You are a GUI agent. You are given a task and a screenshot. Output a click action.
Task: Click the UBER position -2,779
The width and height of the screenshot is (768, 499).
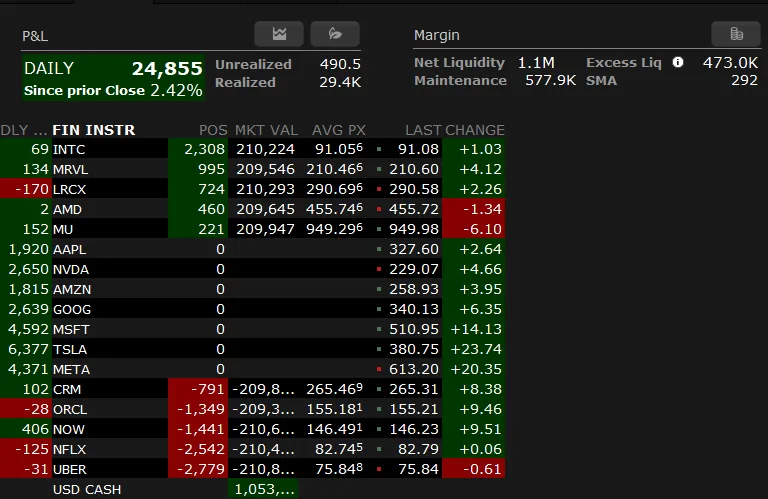pos(200,469)
